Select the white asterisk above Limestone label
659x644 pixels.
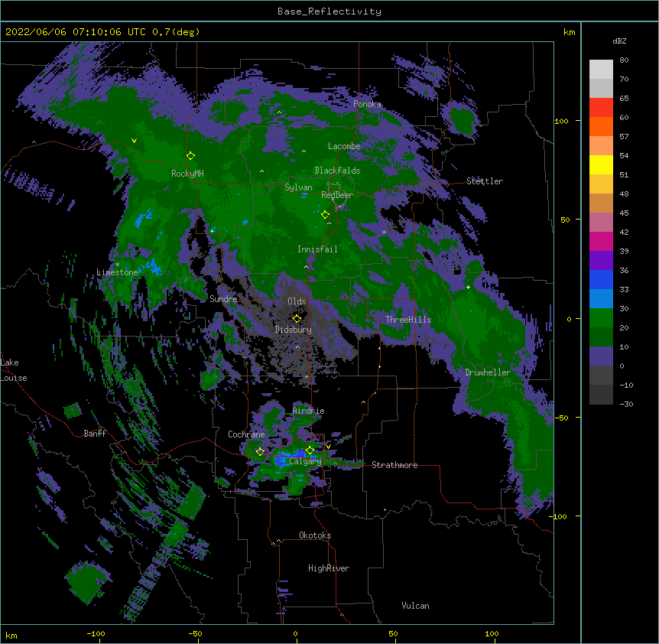pos(117,265)
